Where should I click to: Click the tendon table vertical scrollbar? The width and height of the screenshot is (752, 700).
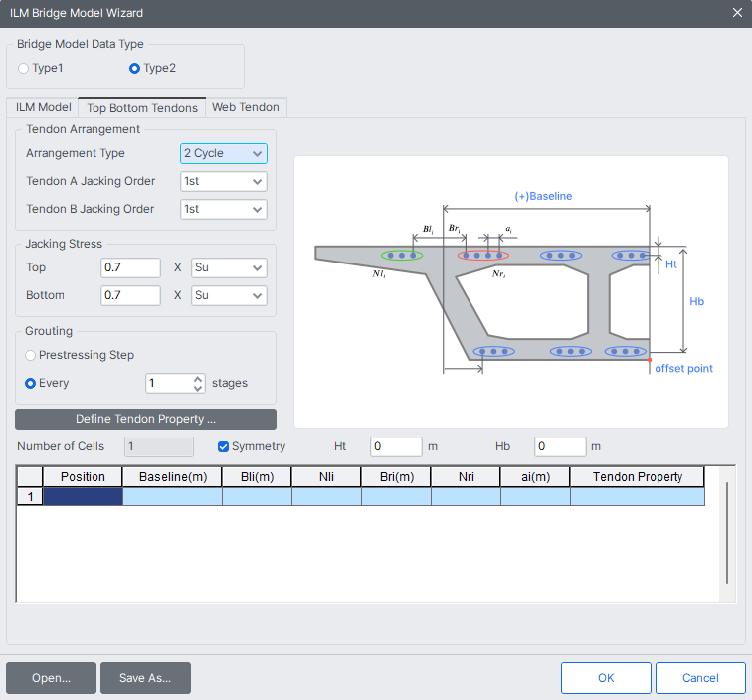pos(727,533)
